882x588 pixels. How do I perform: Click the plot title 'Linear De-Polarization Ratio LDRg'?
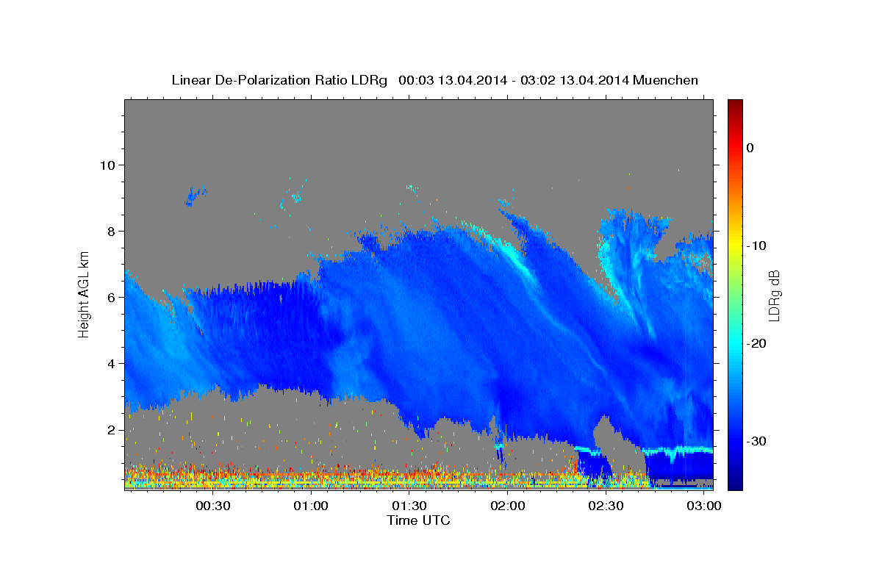[x=279, y=80]
